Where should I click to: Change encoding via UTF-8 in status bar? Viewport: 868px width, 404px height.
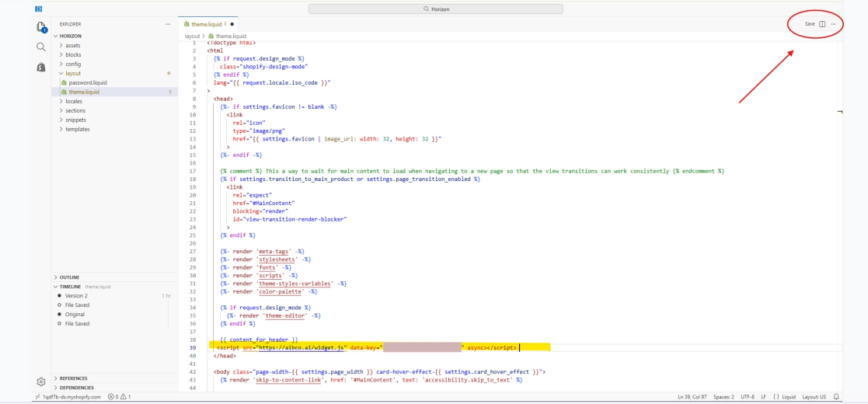pyautogui.click(x=748, y=397)
